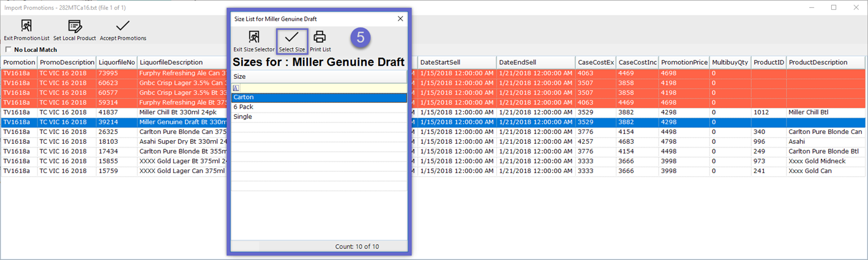The width and height of the screenshot is (868, 260).
Task: Click Miller Chill Btl product description
Action: (x=826, y=113)
